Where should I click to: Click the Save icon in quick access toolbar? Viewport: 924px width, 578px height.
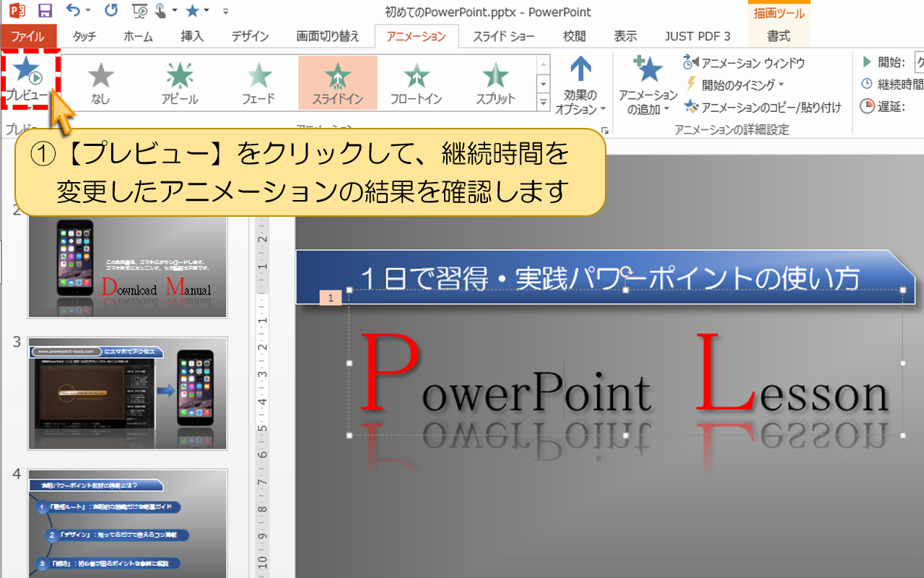click(x=45, y=11)
